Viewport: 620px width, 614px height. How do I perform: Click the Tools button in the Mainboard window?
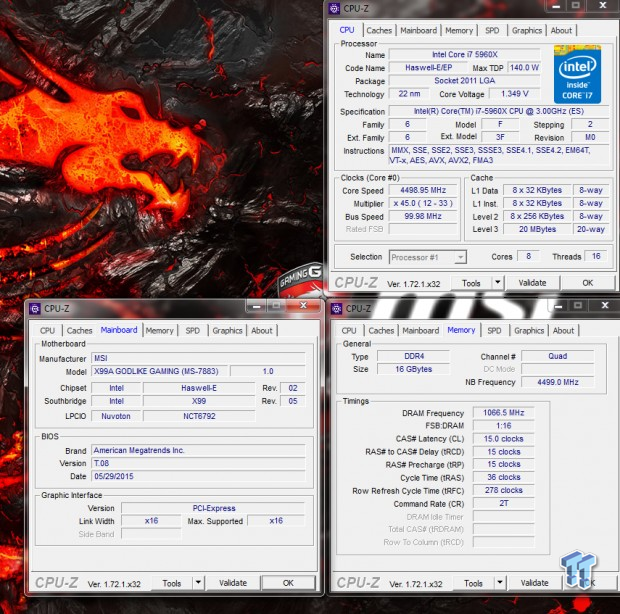point(172,583)
